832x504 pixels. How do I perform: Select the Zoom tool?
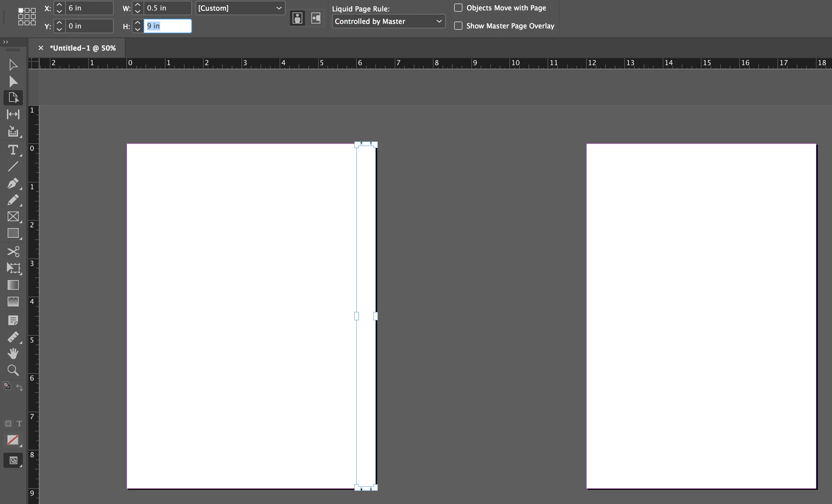[13, 370]
